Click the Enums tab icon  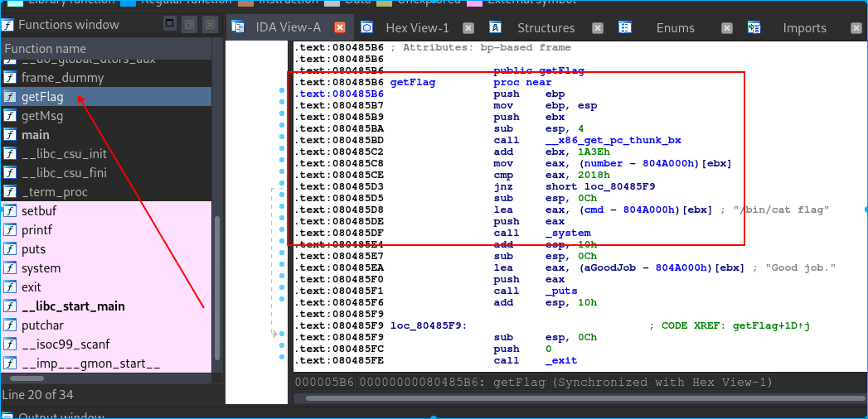(625, 27)
